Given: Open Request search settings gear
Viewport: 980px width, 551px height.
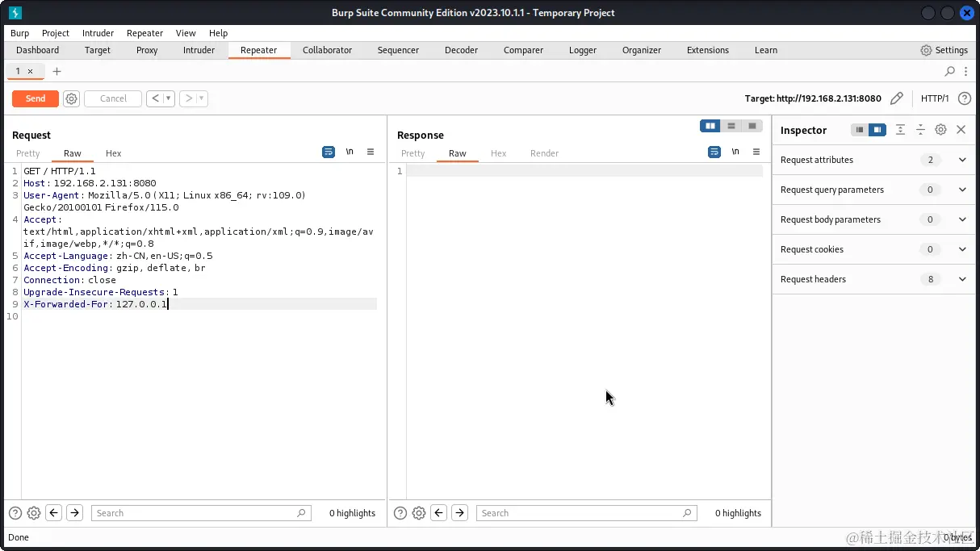Looking at the screenshot, I should pyautogui.click(x=34, y=513).
